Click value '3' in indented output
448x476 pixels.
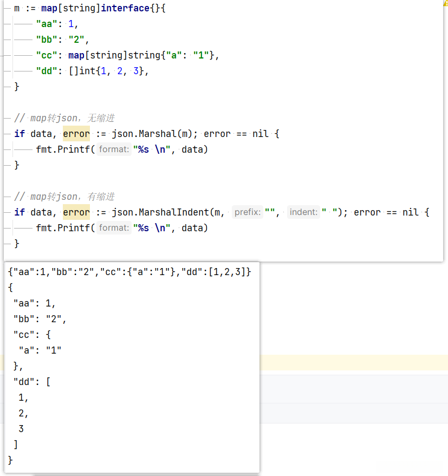[x=21, y=429]
